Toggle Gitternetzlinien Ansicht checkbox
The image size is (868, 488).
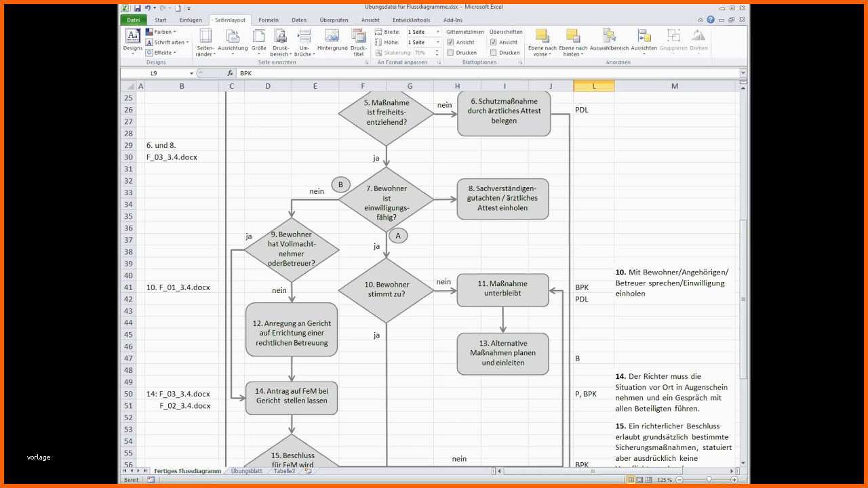(x=450, y=42)
